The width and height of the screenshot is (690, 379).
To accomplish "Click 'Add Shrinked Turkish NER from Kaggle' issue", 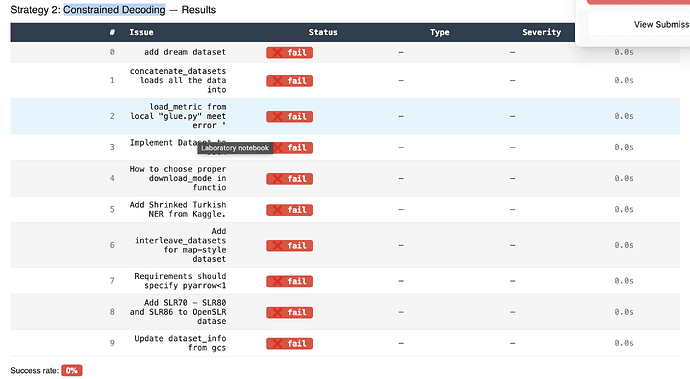I will [x=178, y=209].
